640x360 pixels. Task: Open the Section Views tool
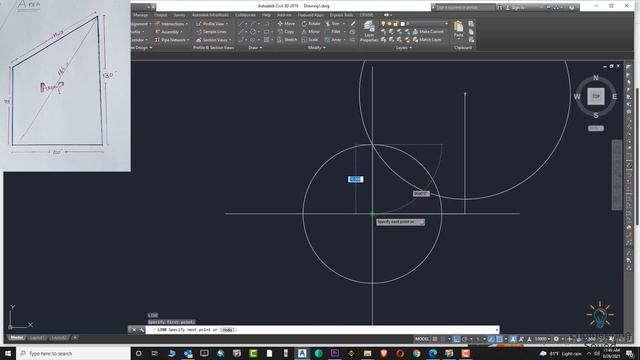pos(212,40)
